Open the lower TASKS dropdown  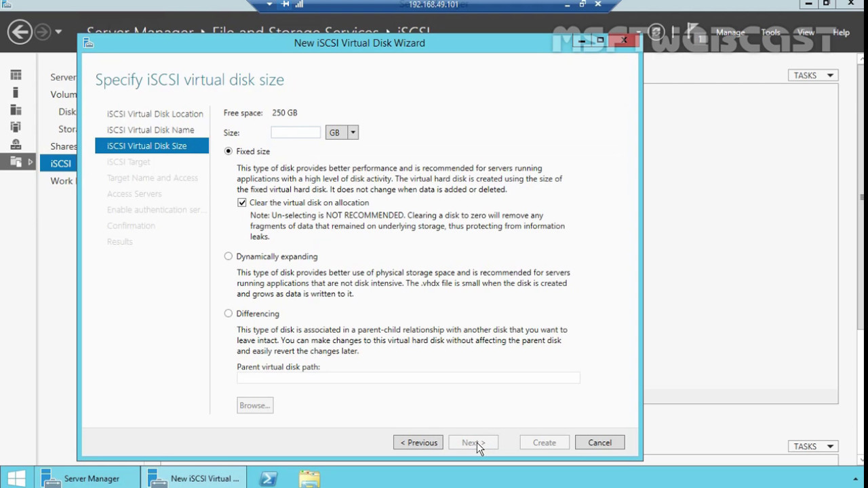tap(813, 446)
